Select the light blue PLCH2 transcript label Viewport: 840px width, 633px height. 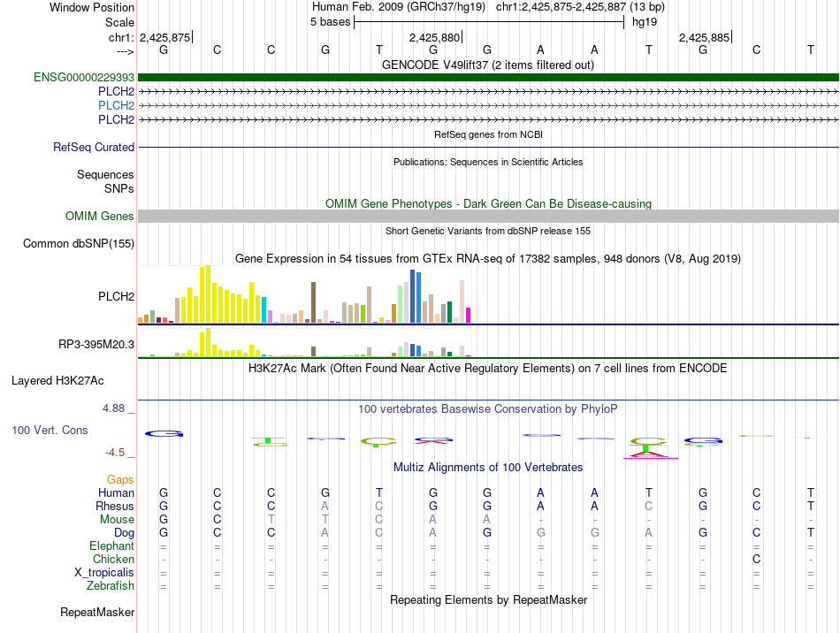pos(116,105)
